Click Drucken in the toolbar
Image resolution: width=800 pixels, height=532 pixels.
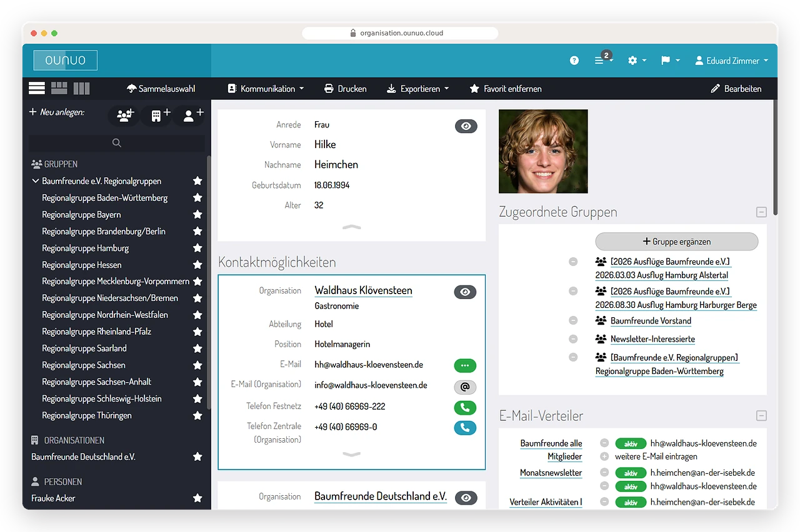[345, 89]
